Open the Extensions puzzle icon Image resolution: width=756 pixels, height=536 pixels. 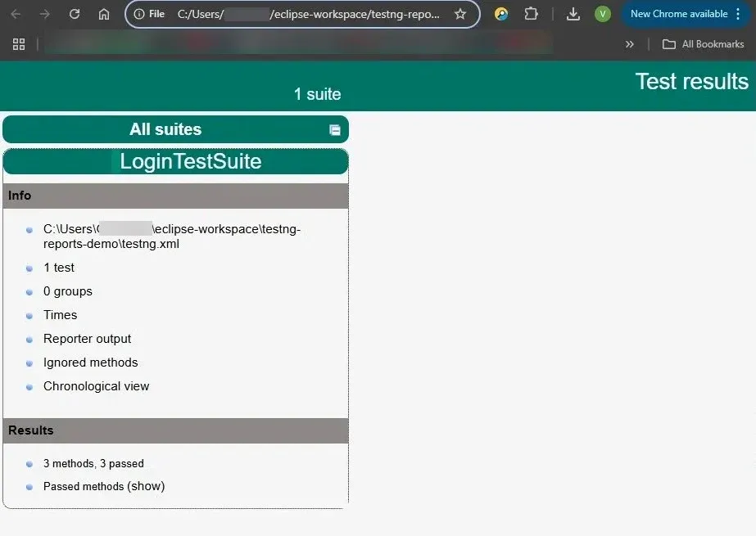tap(531, 14)
